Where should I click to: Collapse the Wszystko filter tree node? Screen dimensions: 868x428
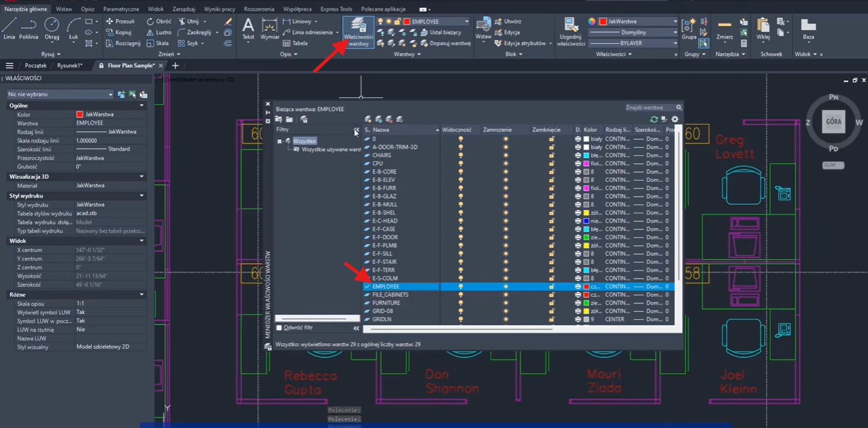(280, 141)
